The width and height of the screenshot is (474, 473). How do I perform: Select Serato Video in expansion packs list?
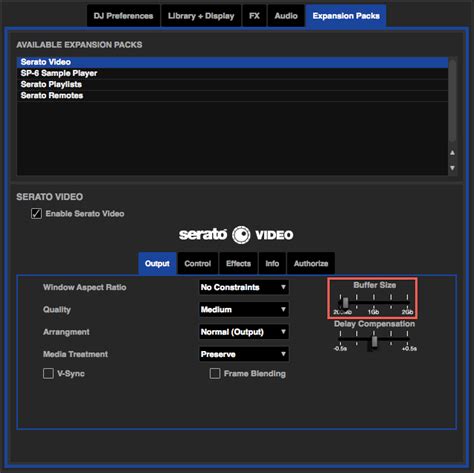pos(232,62)
